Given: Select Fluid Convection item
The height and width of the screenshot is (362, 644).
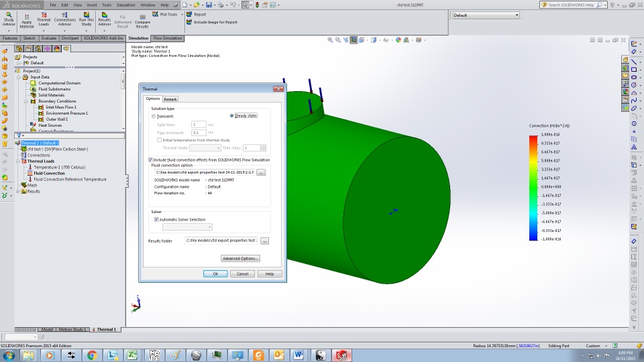Looking at the screenshot, I should pyautogui.click(x=46, y=173).
